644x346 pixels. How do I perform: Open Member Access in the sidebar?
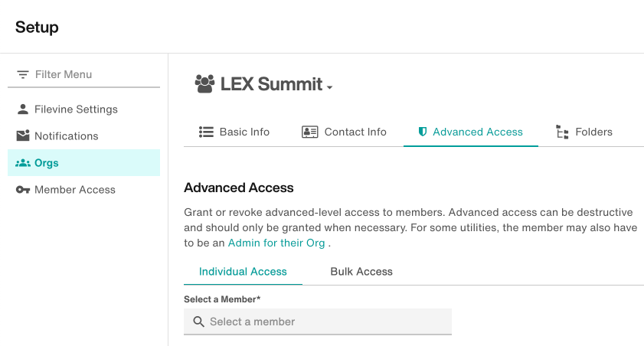tap(75, 190)
